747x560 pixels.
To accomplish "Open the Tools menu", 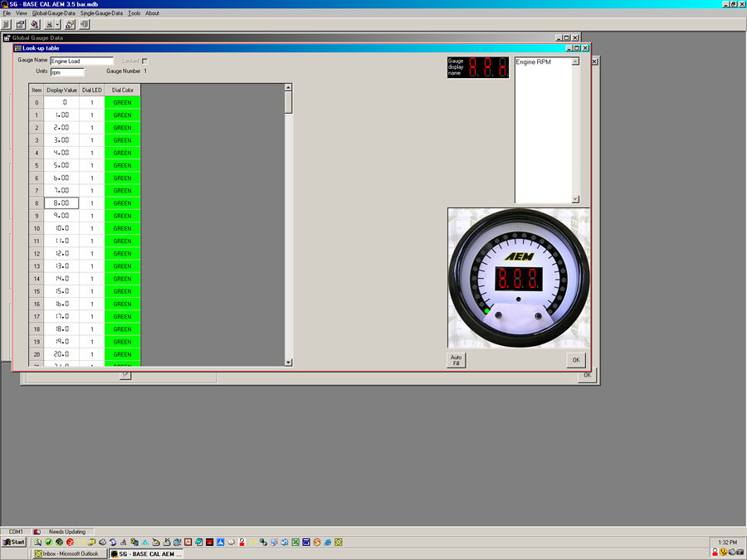I will [134, 13].
